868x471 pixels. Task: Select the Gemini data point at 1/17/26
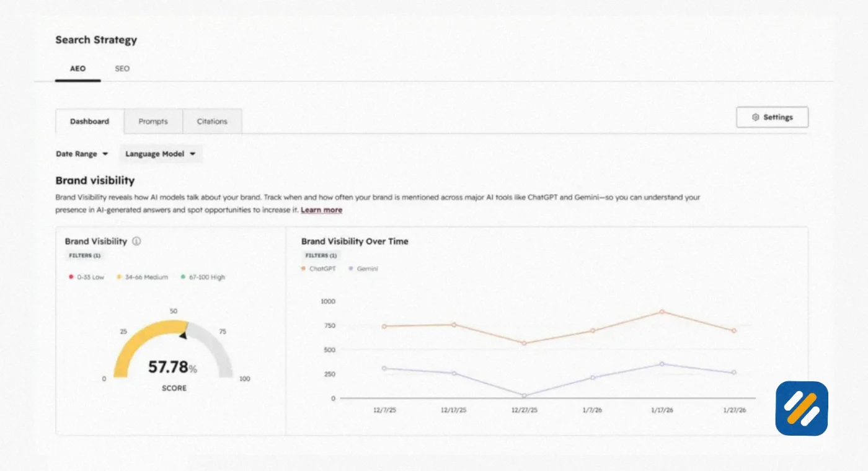click(x=662, y=364)
